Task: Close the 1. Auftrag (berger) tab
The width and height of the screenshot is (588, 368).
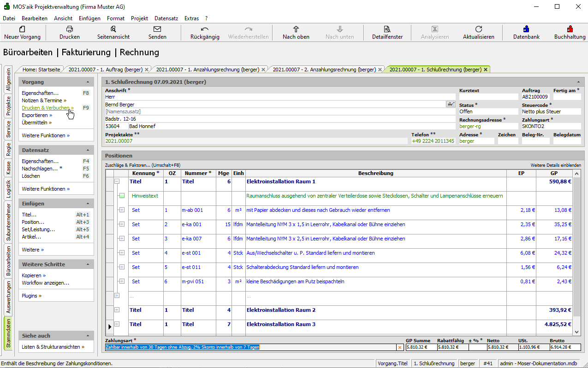Action: pos(147,70)
